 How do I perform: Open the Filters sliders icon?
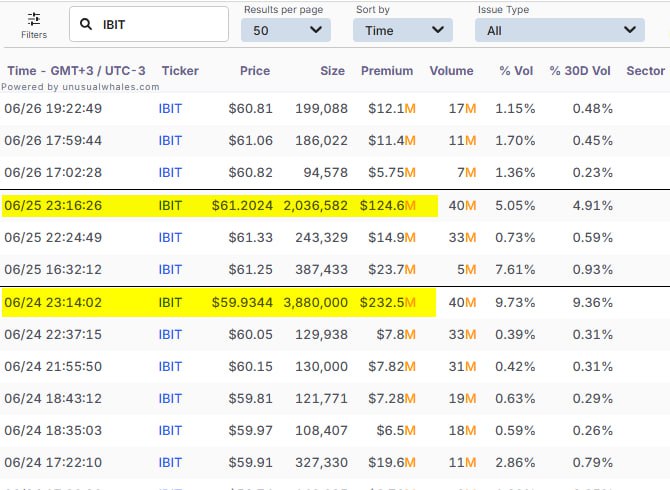point(34,19)
